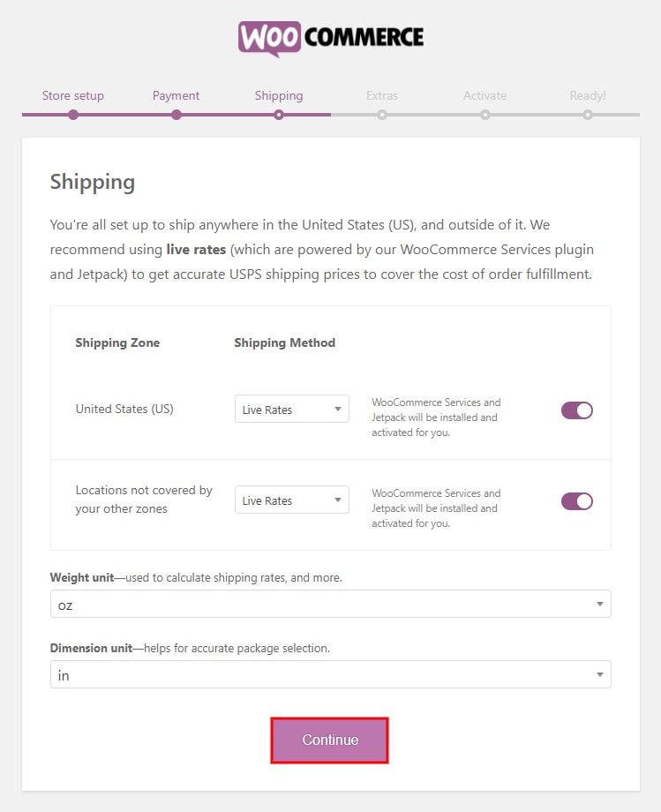The height and width of the screenshot is (812, 661).
Task: Click the Extras step label
Action: (x=381, y=96)
